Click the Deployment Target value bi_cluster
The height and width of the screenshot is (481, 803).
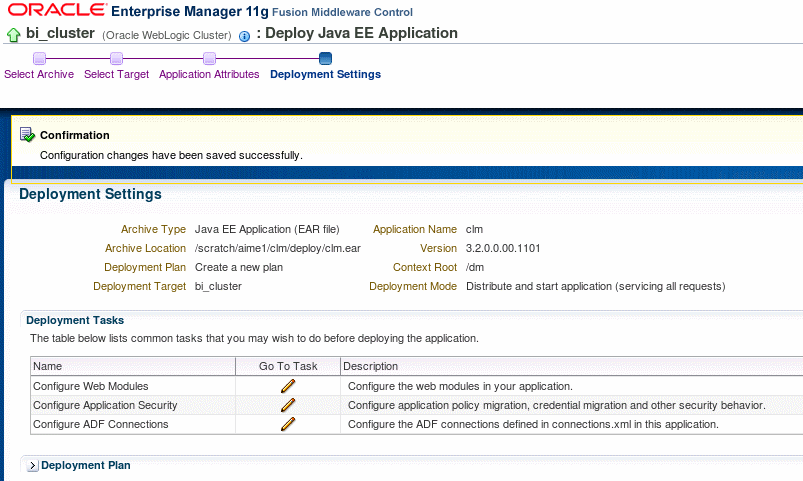(218, 286)
